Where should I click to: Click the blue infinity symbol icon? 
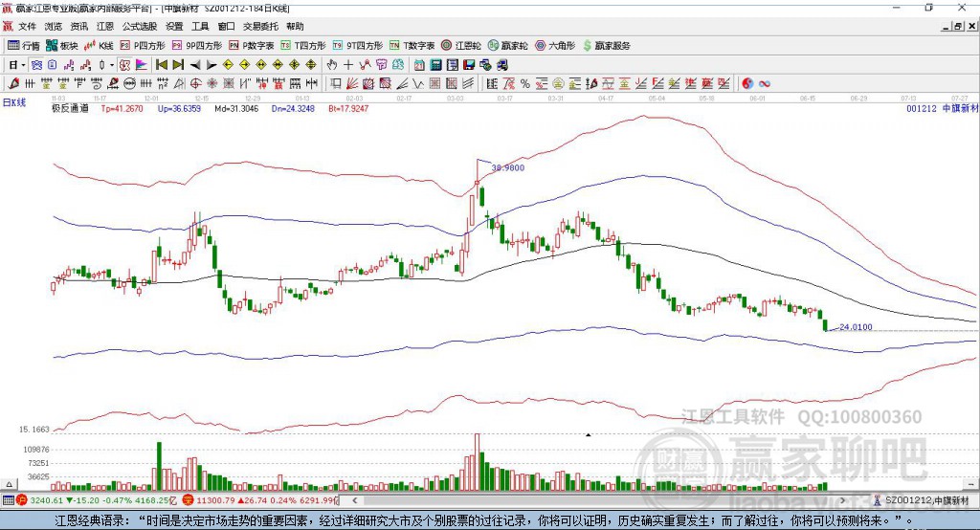click(x=765, y=84)
